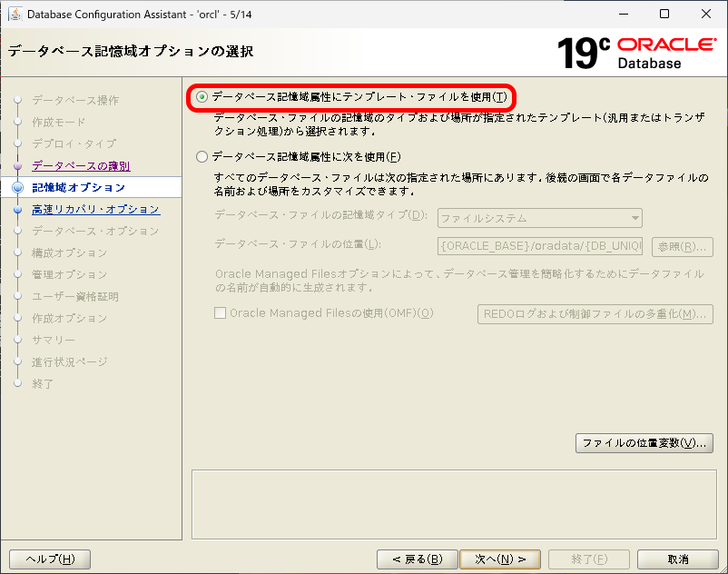
Task: Select the テンプレート・ファイルを使用 radio button
Action: 200,94
